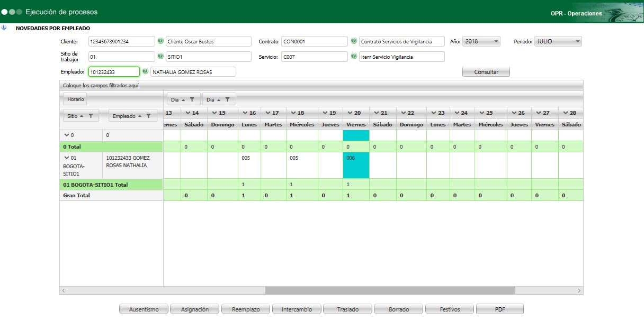Click the OPR - Operaciones header label

(576, 13)
